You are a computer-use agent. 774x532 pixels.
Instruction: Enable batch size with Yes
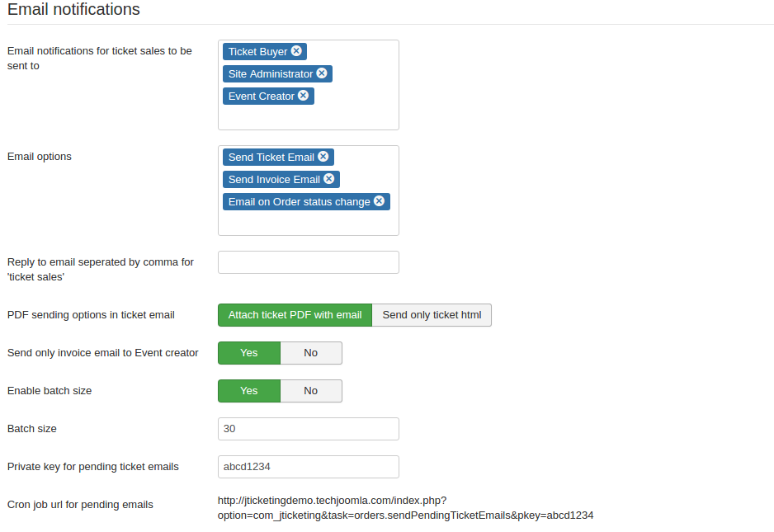click(248, 391)
